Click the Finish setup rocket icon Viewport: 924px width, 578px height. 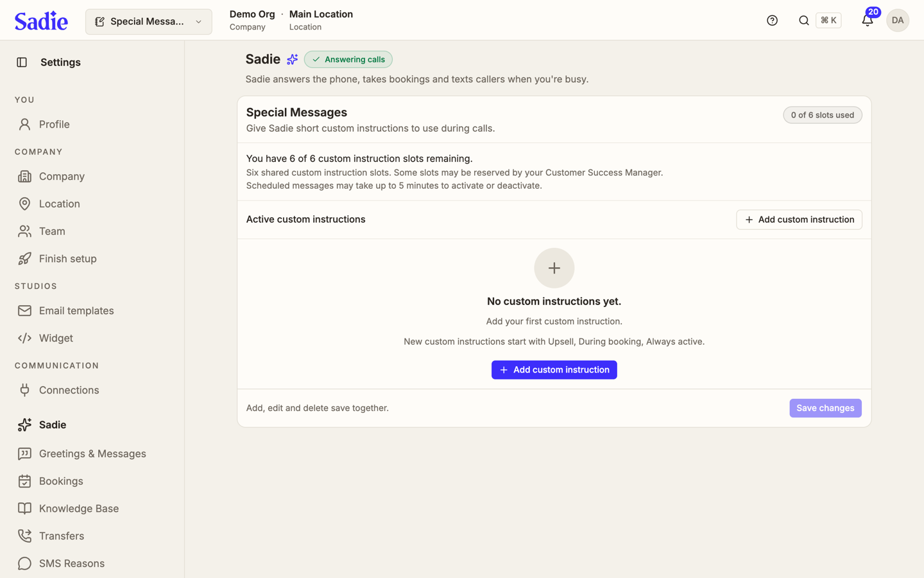click(24, 259)
